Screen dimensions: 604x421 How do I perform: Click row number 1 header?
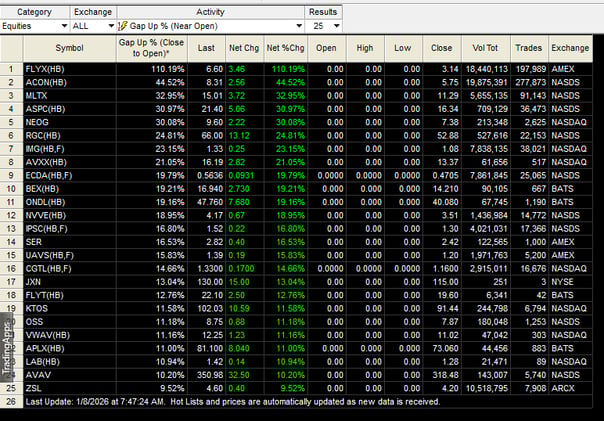[11, 69]
